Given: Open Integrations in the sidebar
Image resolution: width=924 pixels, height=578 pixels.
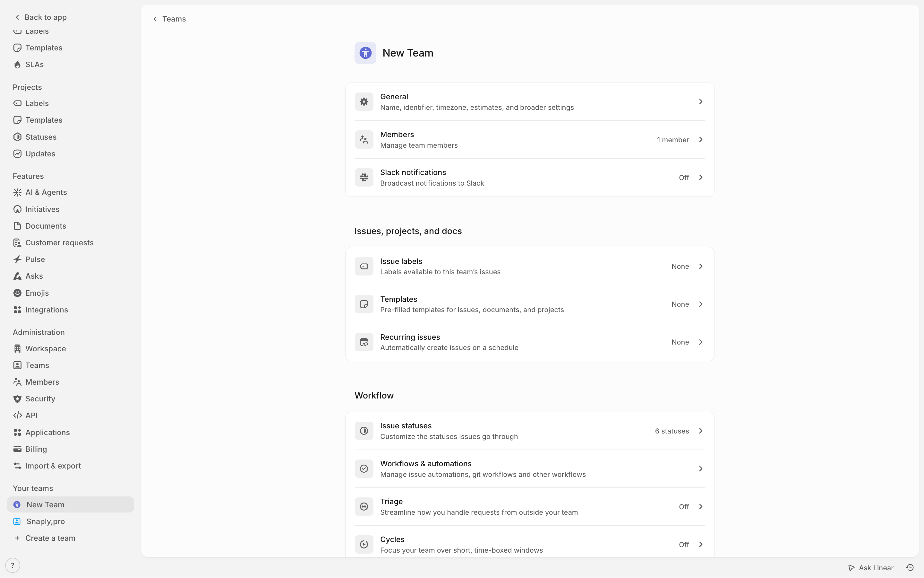Looking at the screenshot, I should tap(71, 310).
